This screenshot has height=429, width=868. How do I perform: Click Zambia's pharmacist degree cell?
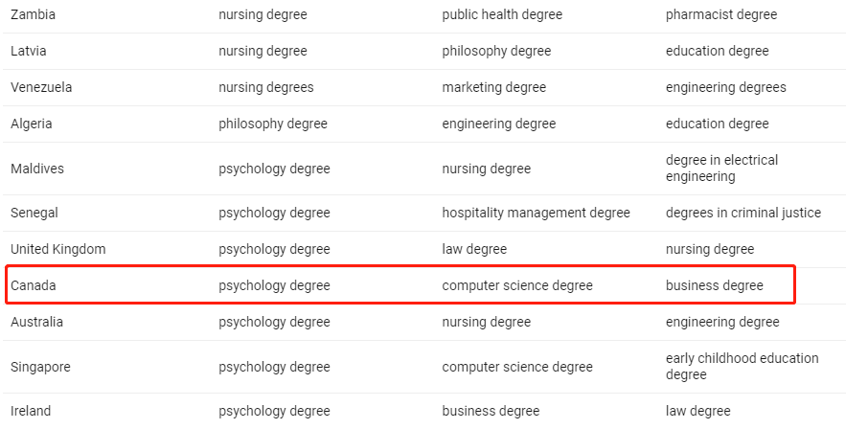[x=721, y=14]
